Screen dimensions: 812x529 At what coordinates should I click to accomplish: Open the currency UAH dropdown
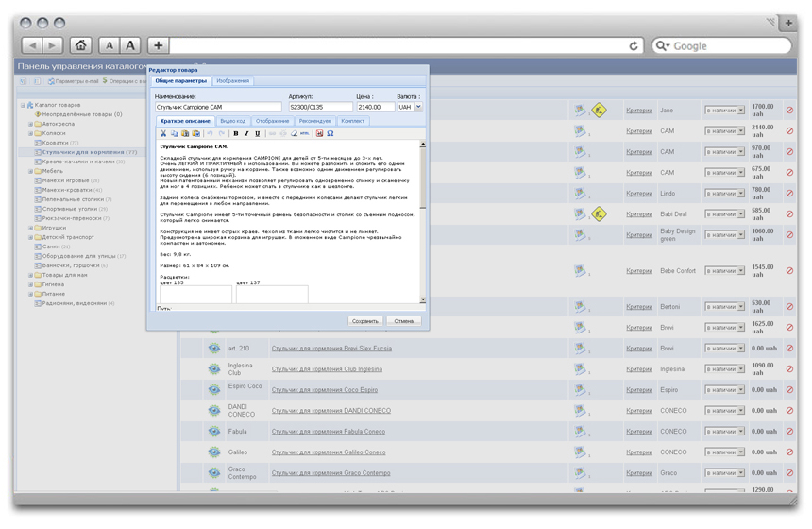(410, 107)
